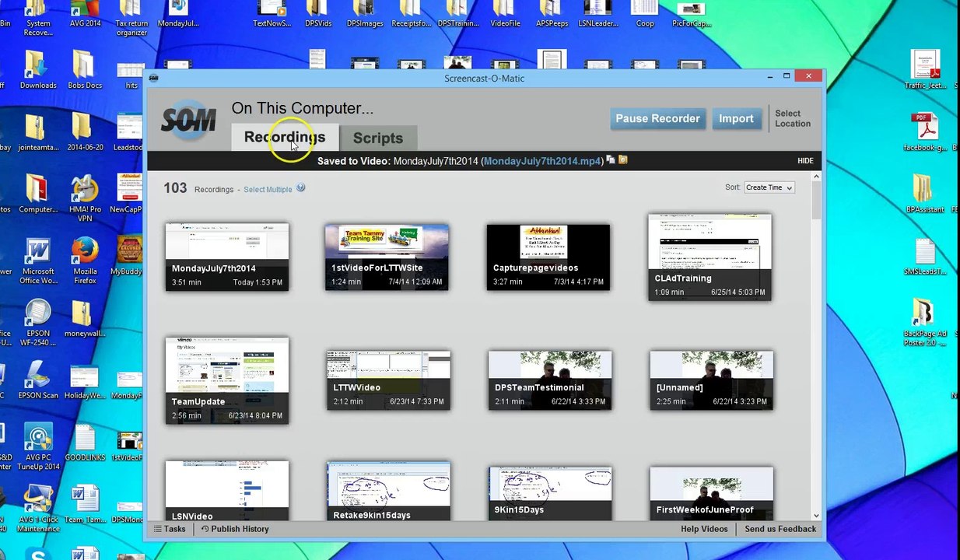Open moneywall folder on desktop

85,324
